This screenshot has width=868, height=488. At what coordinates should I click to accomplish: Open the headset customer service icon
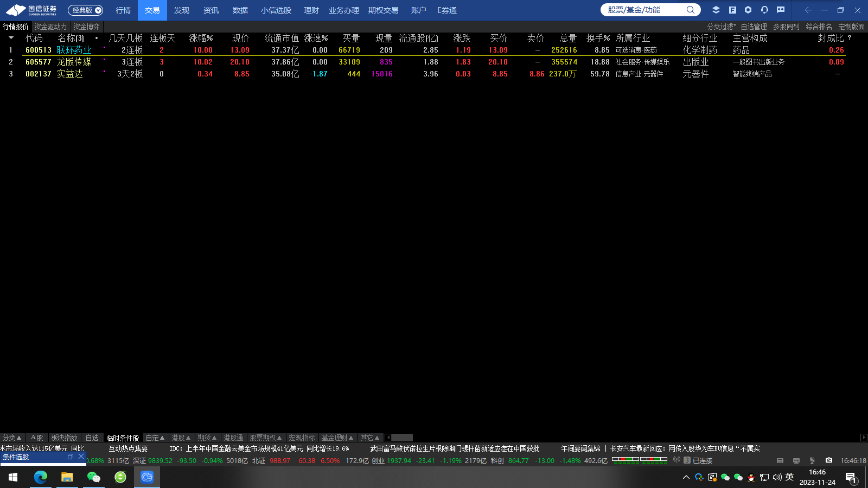[x=764, y=10]
